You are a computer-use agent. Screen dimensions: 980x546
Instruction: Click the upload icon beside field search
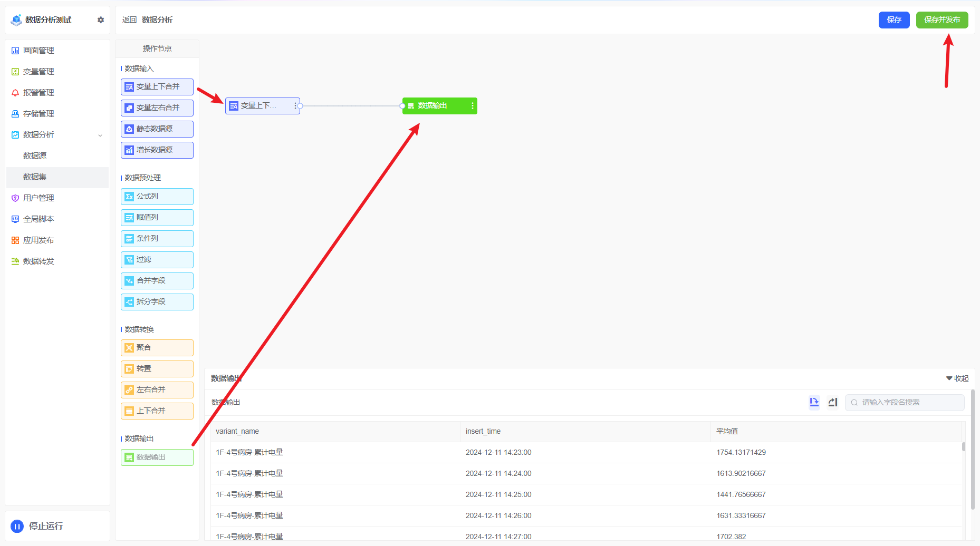pyautogui.click(x=833, y=402)
